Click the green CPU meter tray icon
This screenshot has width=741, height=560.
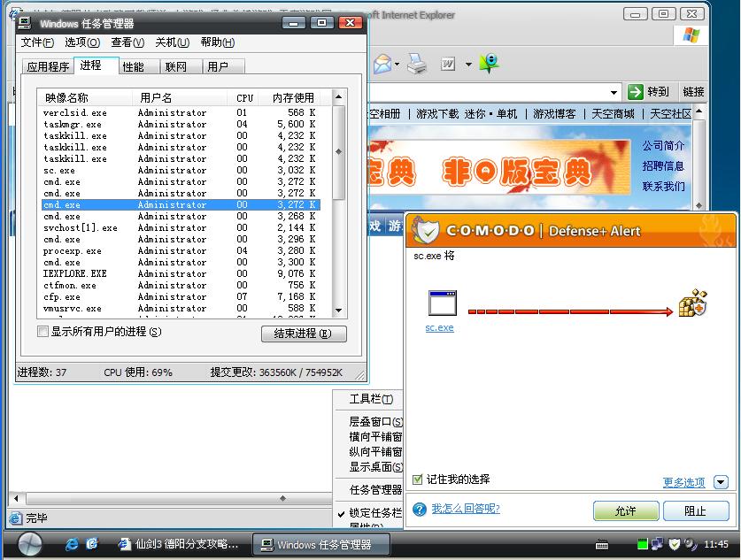coord(642,544)
